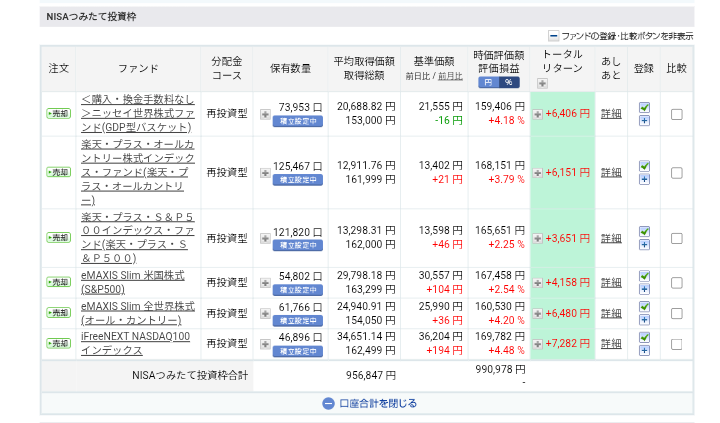Click 積立設定中 badge under 46,896 口

coord(298,352)
